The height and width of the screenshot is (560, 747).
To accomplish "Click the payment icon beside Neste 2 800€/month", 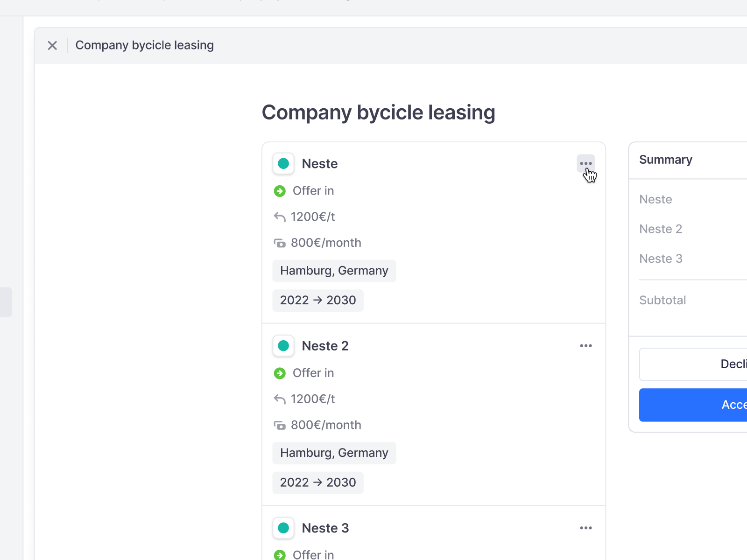I will [280, 425].
